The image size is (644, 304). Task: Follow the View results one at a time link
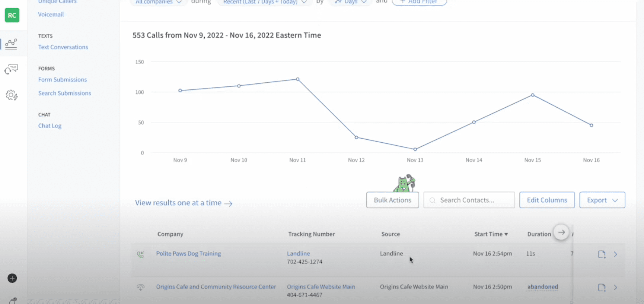184,203
